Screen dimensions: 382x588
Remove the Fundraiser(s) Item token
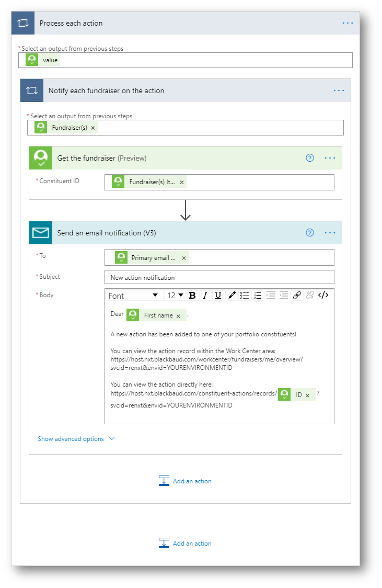pyautogui.click(x=182, y=182)
